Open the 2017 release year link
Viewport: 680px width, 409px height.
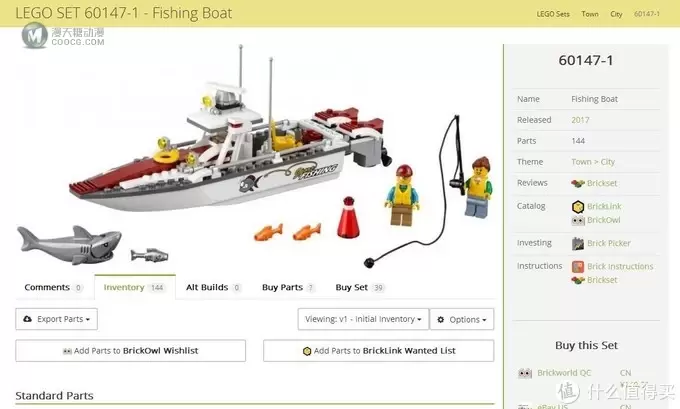580,120
